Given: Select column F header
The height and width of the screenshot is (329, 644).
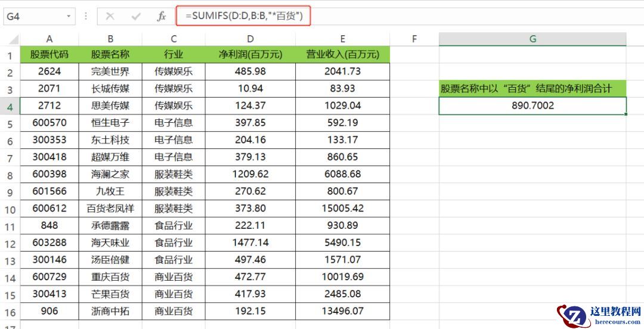Looking at the screenshot, I should tap(414, 39).
